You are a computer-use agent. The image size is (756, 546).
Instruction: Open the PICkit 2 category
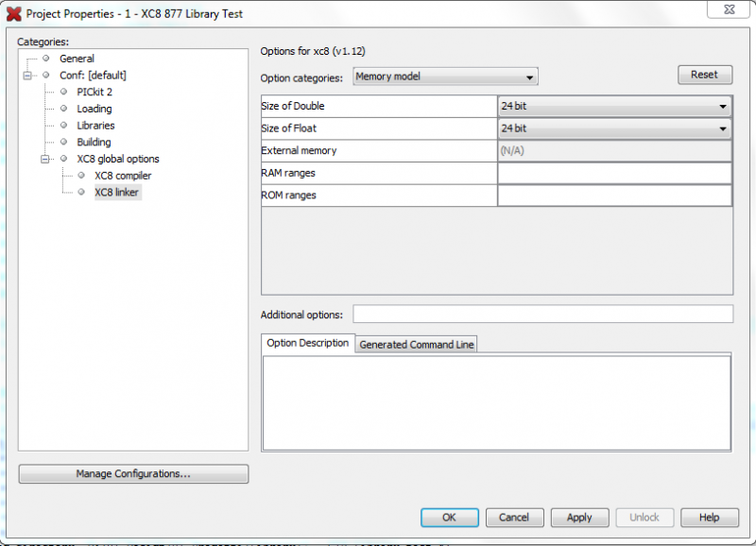94,92
